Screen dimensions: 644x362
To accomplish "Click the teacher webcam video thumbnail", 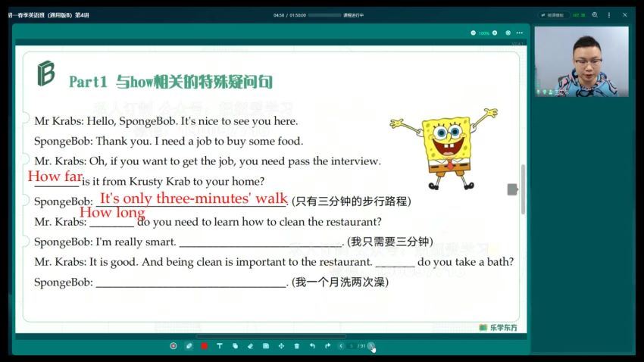I will (581, 61).
